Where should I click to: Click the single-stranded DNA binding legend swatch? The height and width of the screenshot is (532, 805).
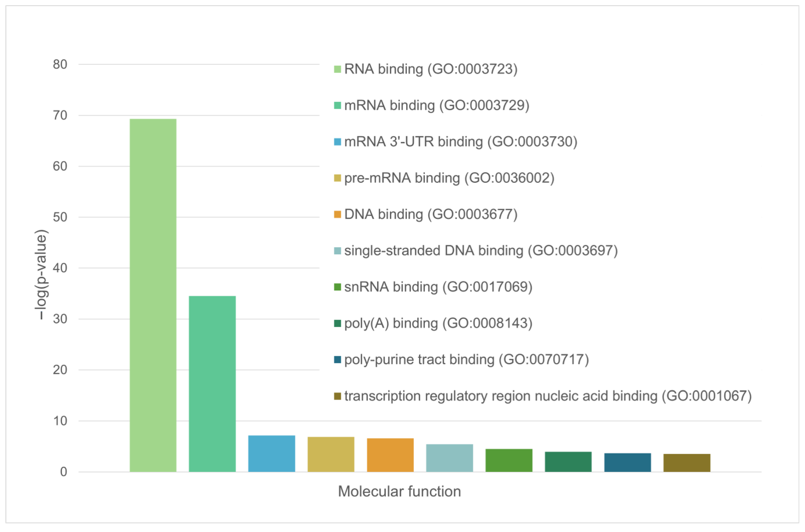tap(337, 251)
